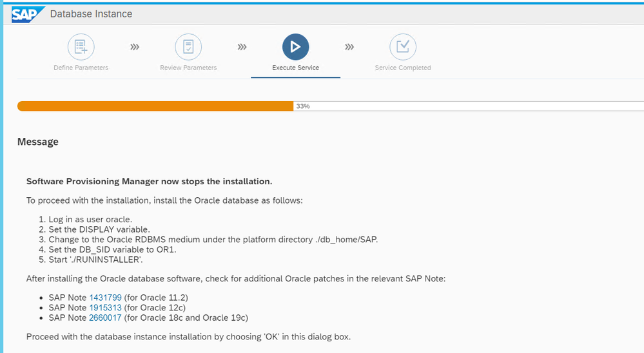Screen dimensions: 644x353
Task: Open the Execute Service step label
Action: pos(295,68)
